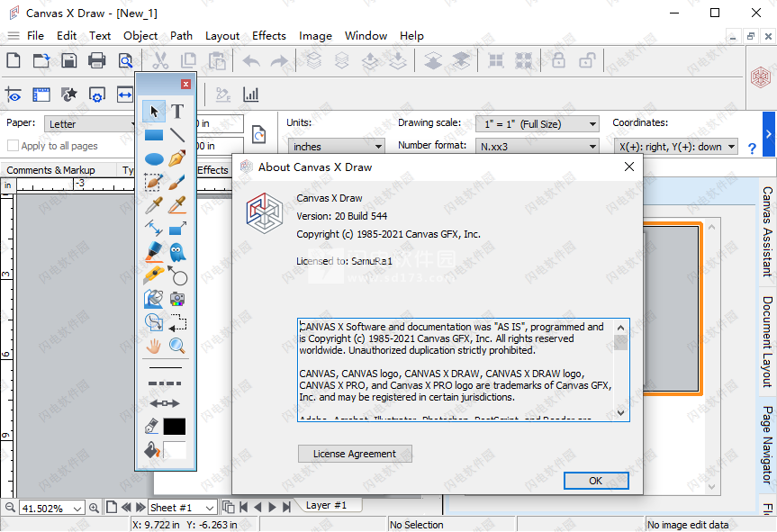777x532 pixels.
Task: Click the white fill color swatch
Action: 175,450
